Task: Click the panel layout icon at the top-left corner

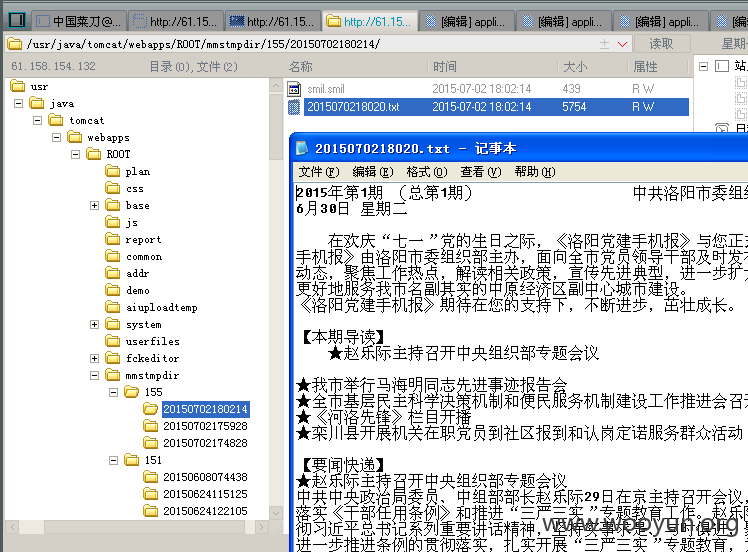Action: pos(17,21)
